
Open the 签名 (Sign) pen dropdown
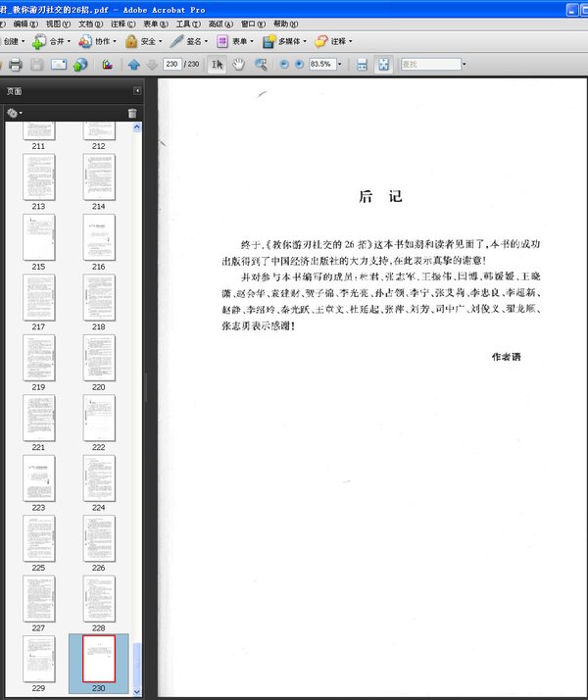pos(189,41)
